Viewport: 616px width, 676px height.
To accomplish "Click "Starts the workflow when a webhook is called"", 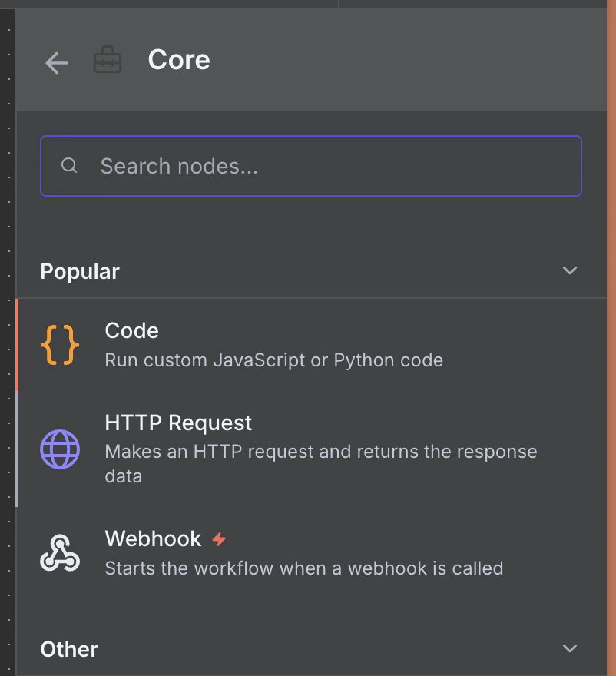I will tap(303, 568).
